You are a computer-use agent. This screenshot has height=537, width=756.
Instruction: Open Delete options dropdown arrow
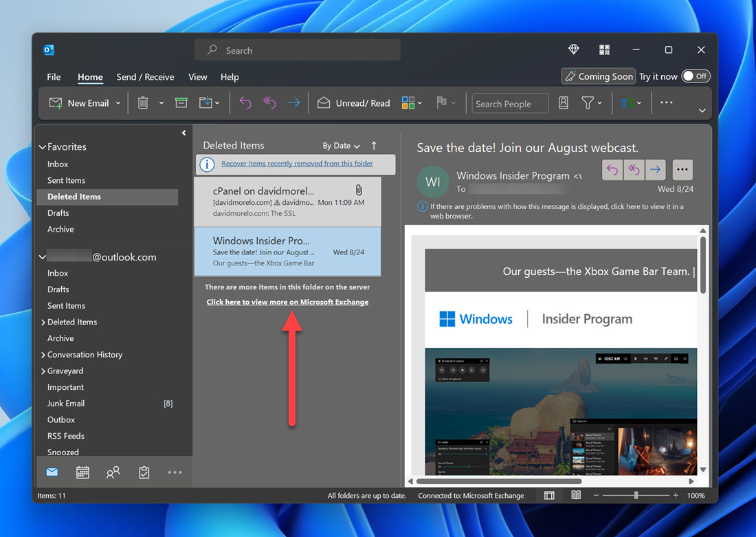coord(161,102)
